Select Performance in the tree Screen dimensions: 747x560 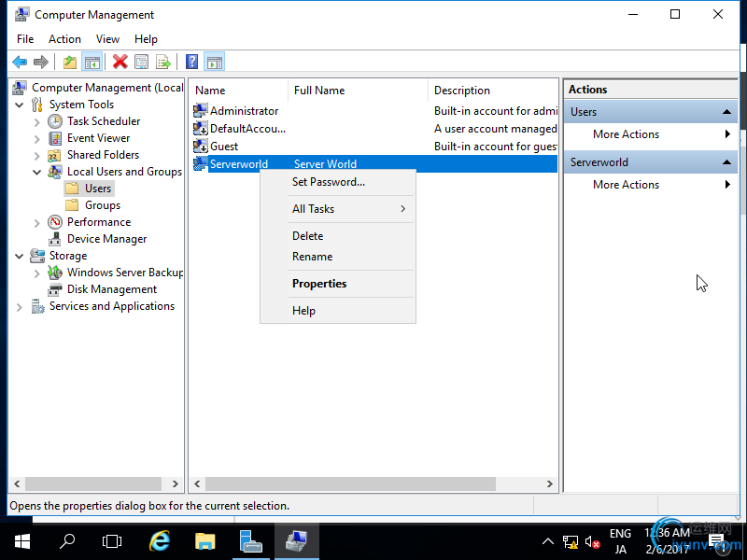(99, 222)
